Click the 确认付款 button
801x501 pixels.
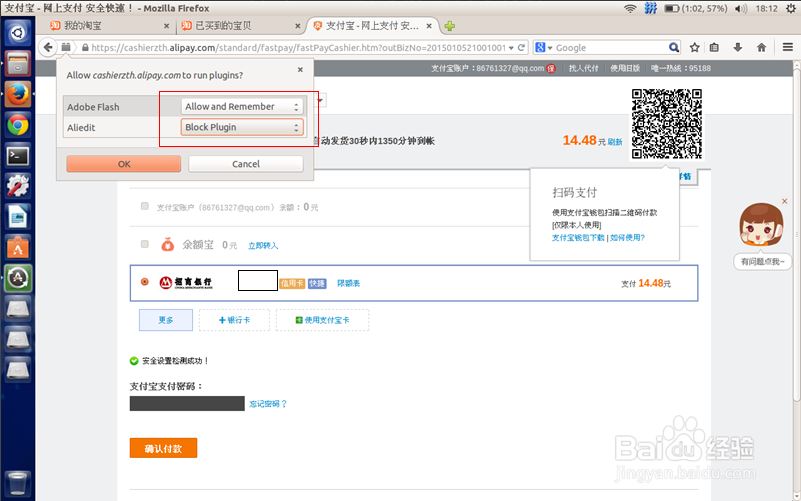click(163, 448)
